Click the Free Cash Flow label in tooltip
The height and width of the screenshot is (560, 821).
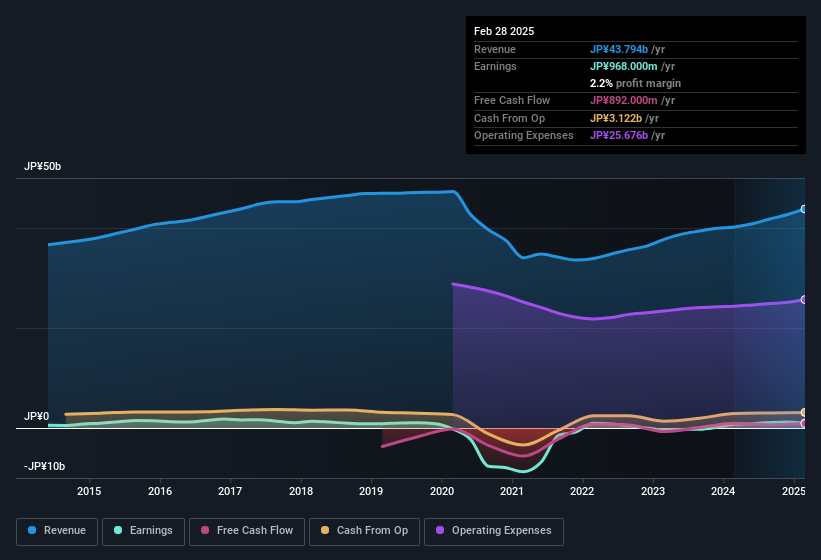coord(512,100)
